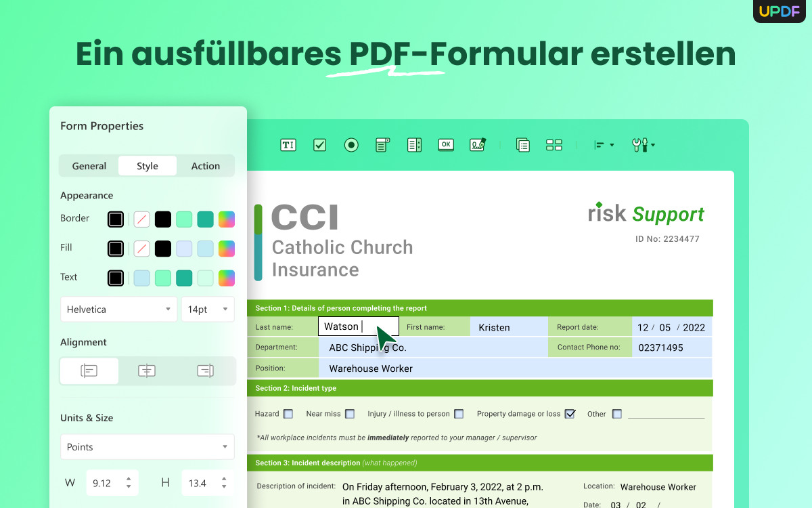Select right alignment option
This screenshot has width=812, height=508.
[205, 371]
